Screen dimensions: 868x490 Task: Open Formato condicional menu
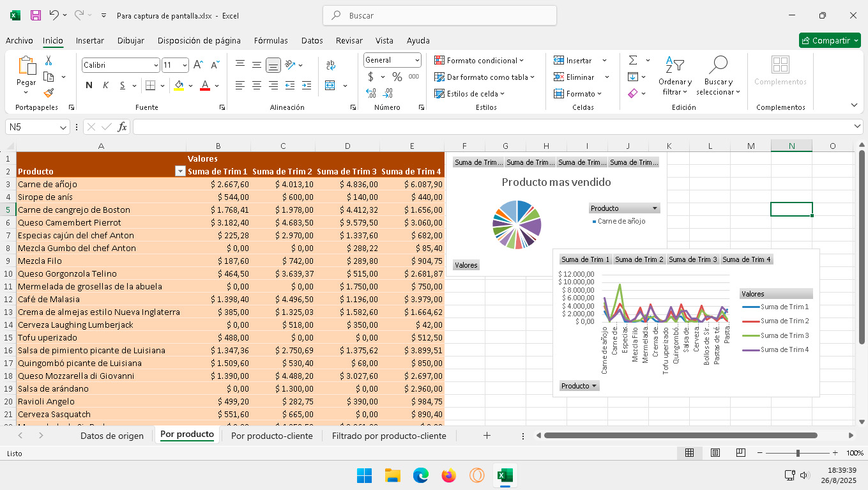coord(478,60)
